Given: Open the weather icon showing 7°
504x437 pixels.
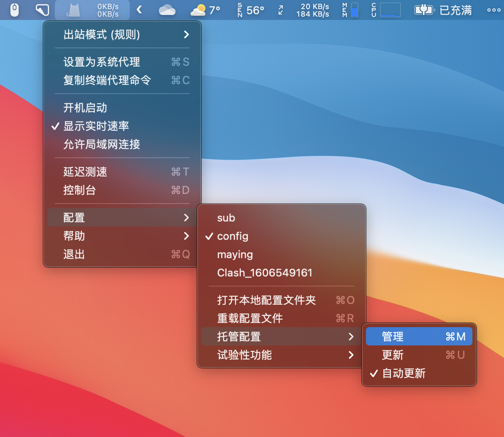Looking at the screenshot, I should click(205, 10).
